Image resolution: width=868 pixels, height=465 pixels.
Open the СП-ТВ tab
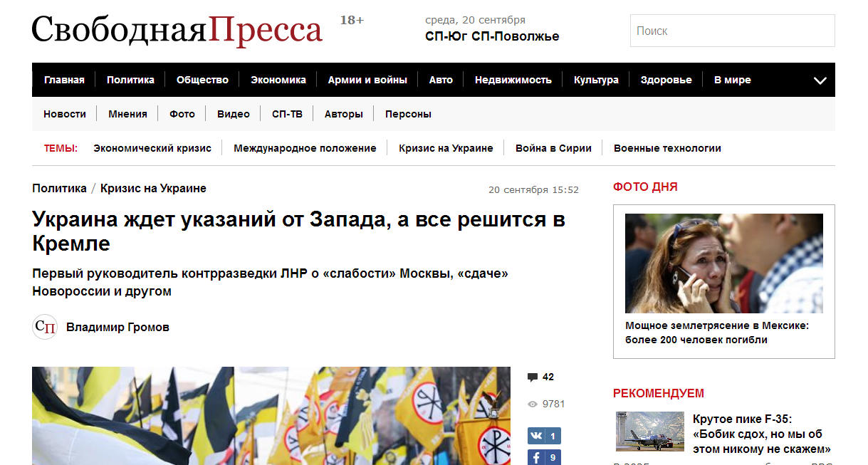(x=287, y=114)
